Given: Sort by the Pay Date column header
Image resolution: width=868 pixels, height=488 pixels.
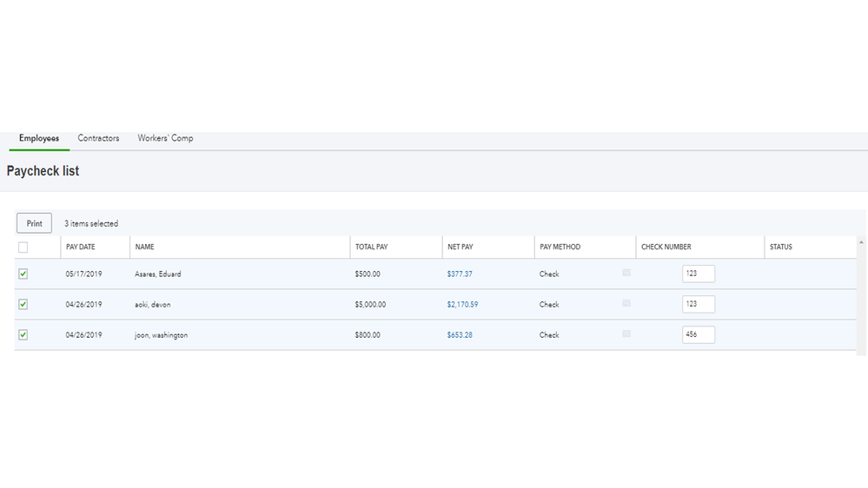Looking at the screenshot, I should click(x=81, y=247).
